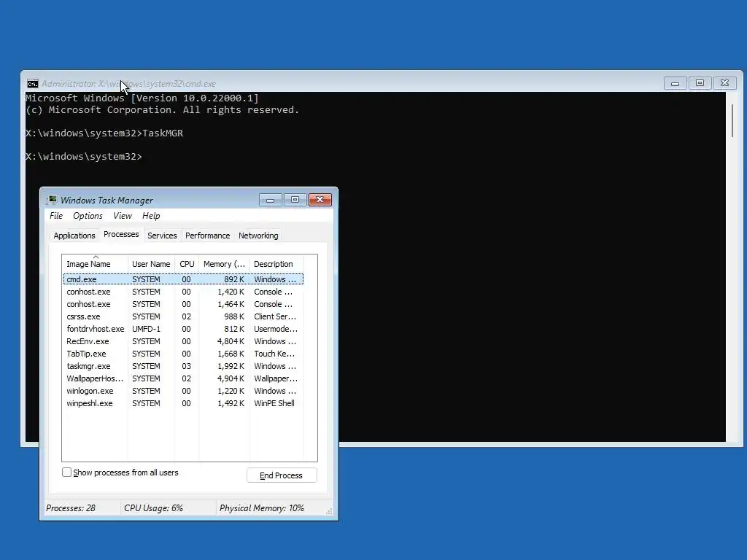The width and height of the screenshot is (747, 560).
Task: Click the 4,904 K memory value
Action: 231,378
